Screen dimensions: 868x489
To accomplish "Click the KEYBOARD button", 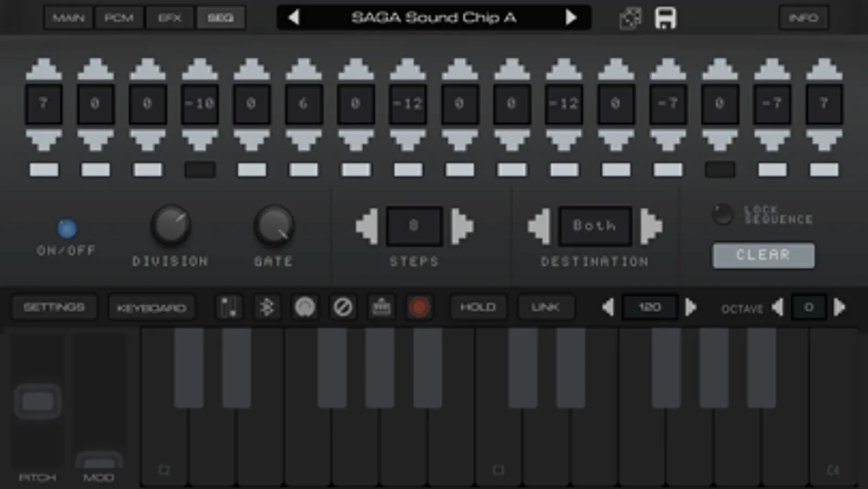I will [x=151, y=308].
